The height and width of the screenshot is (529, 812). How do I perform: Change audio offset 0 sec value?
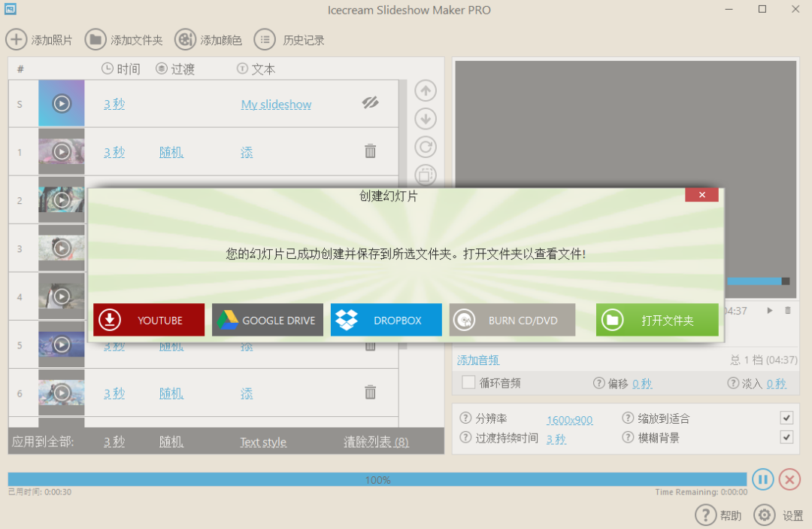tap(642, 384)
